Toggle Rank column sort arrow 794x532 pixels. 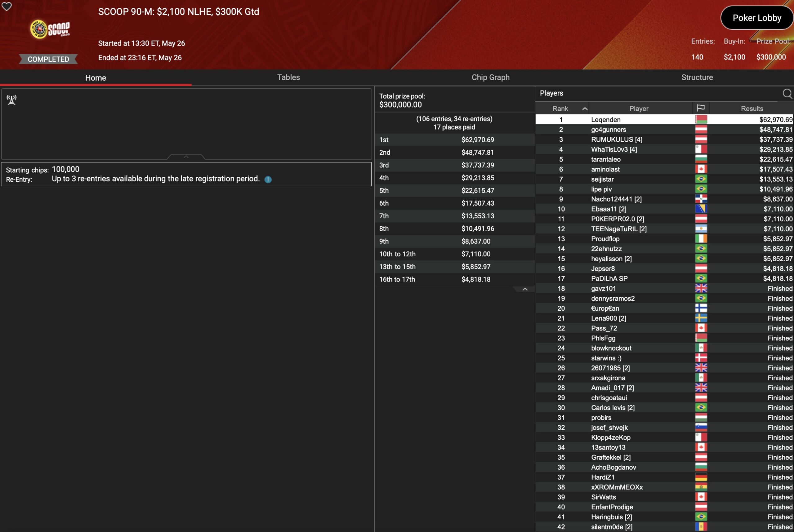tap(585, 109)
